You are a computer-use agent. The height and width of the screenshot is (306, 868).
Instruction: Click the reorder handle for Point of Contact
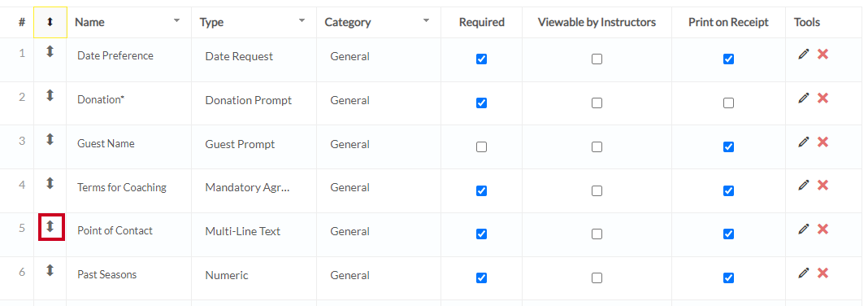pos(50,227)
